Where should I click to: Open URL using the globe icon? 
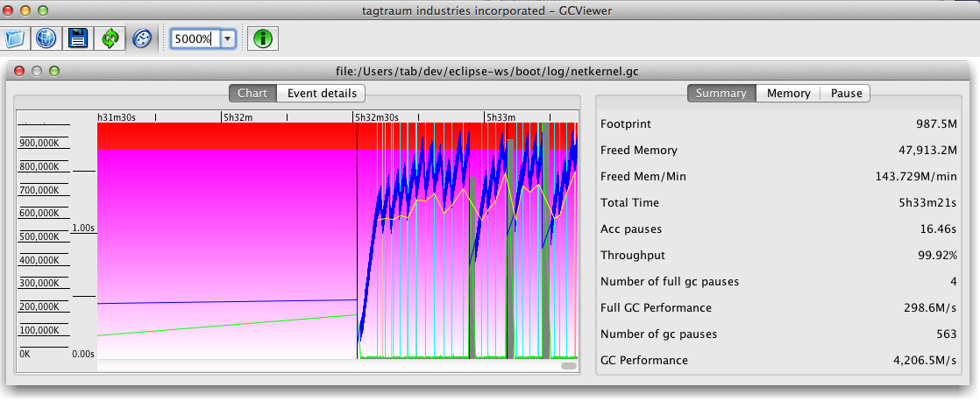point(46,39)
